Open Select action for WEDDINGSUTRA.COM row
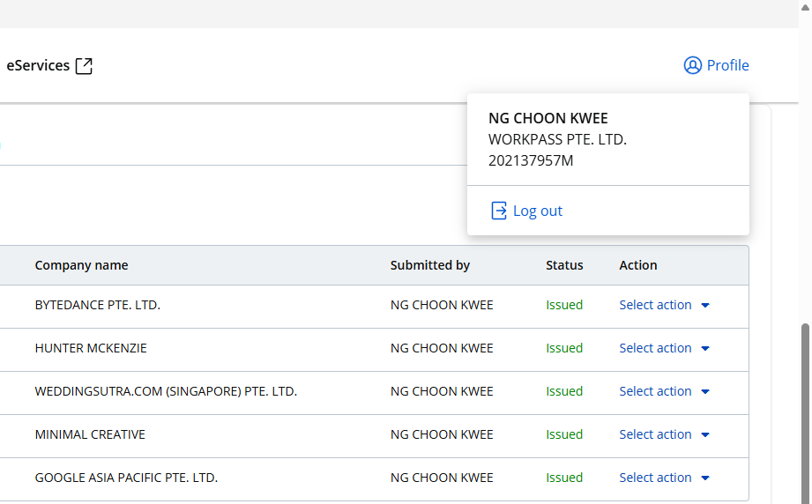 click(655, 391)
